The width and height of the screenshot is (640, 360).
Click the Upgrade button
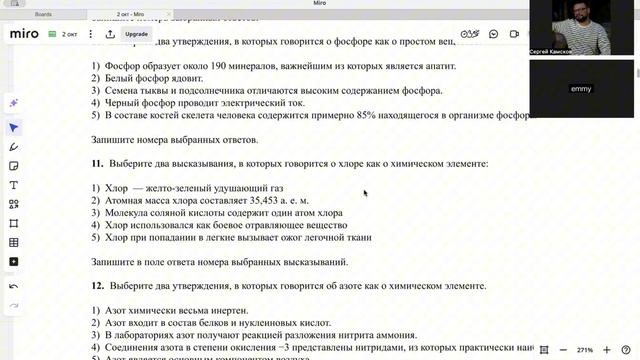(136, 34)
